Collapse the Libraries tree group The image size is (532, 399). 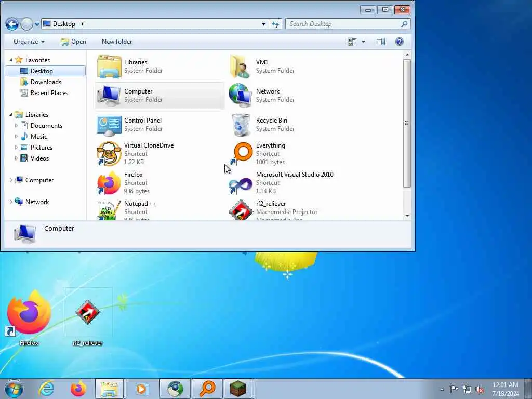(x=11, y=115)
